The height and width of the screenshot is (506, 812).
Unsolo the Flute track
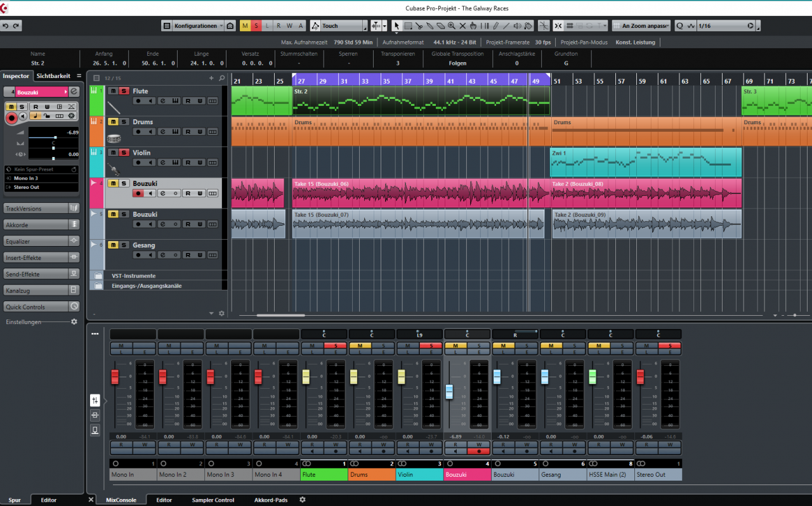pos(124,91)
